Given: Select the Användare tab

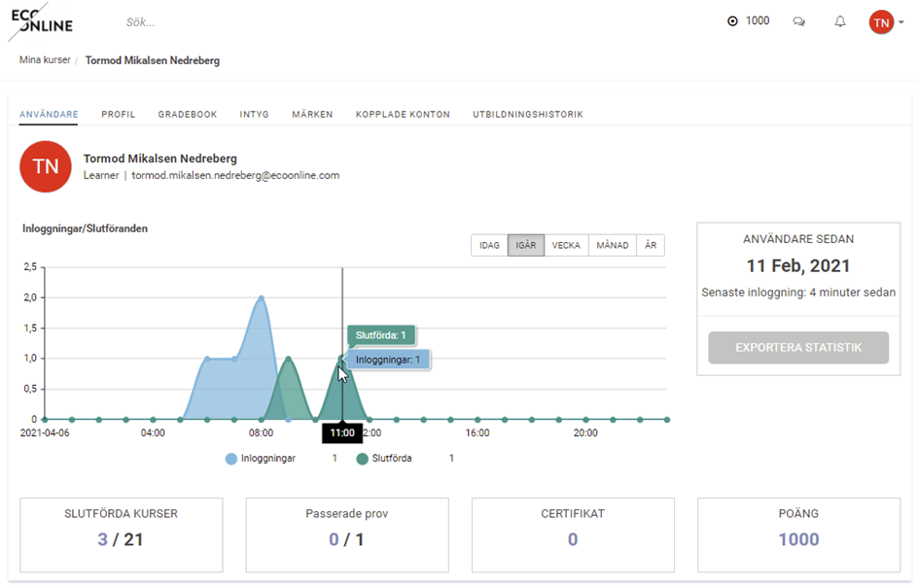Looking at the screenshot, I should click(x=49, y=114).
